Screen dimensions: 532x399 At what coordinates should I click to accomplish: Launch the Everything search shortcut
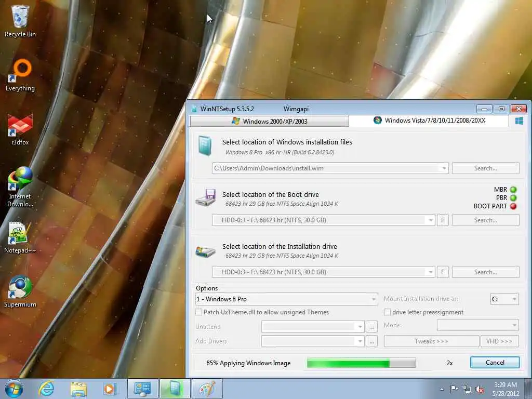[x=20, y=75]
